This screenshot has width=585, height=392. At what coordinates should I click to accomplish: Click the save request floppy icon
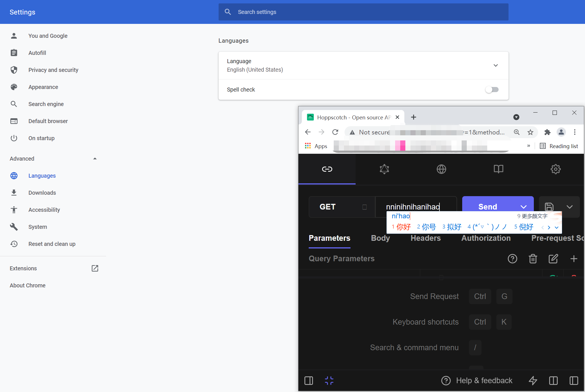[x=549, y=207]
